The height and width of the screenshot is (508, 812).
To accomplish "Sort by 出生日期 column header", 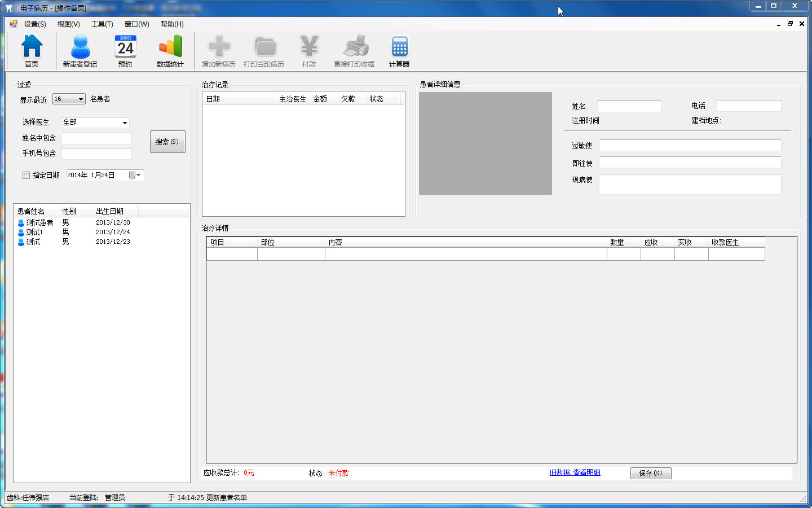I will 115,211.
